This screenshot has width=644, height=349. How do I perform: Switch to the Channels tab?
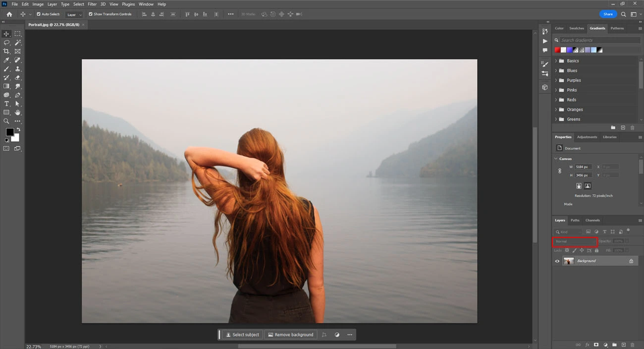click(x=592, y=220)
